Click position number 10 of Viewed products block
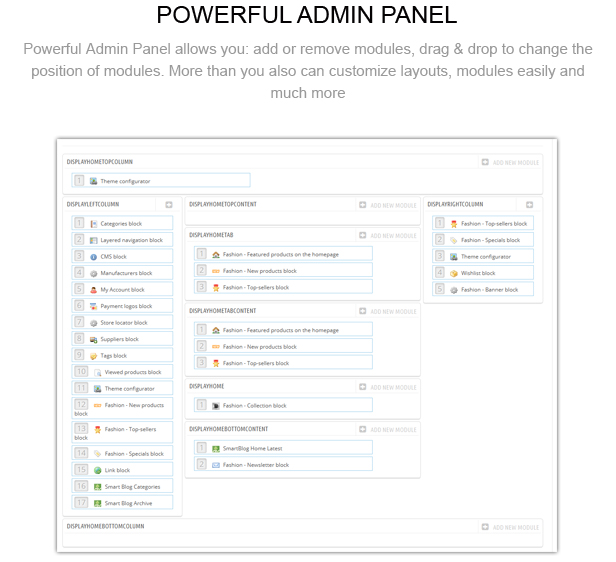The image size is (616, 562). 81,372
